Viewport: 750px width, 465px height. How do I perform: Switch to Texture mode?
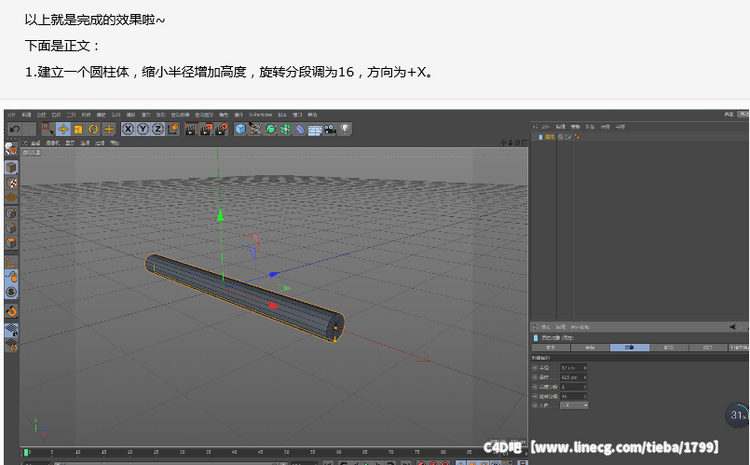click(11, 183)
